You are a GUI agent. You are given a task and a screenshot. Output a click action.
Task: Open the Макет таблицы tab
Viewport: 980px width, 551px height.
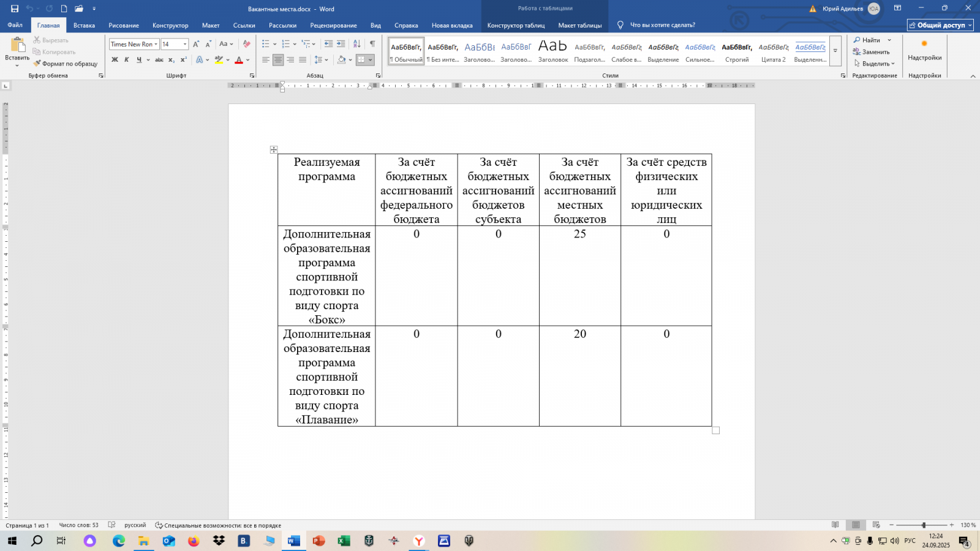pyautogui.click(x=579, y=25)
